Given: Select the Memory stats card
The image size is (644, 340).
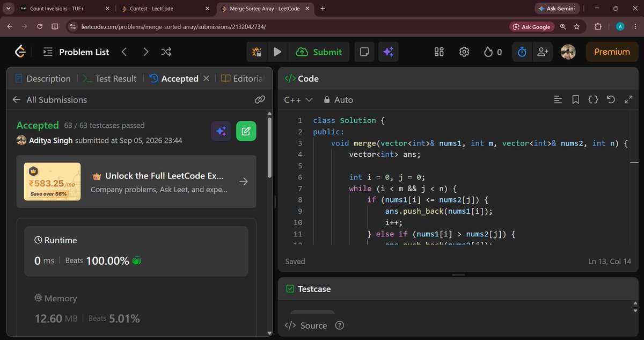Looking at the screenshot, I should coord(136,309).
